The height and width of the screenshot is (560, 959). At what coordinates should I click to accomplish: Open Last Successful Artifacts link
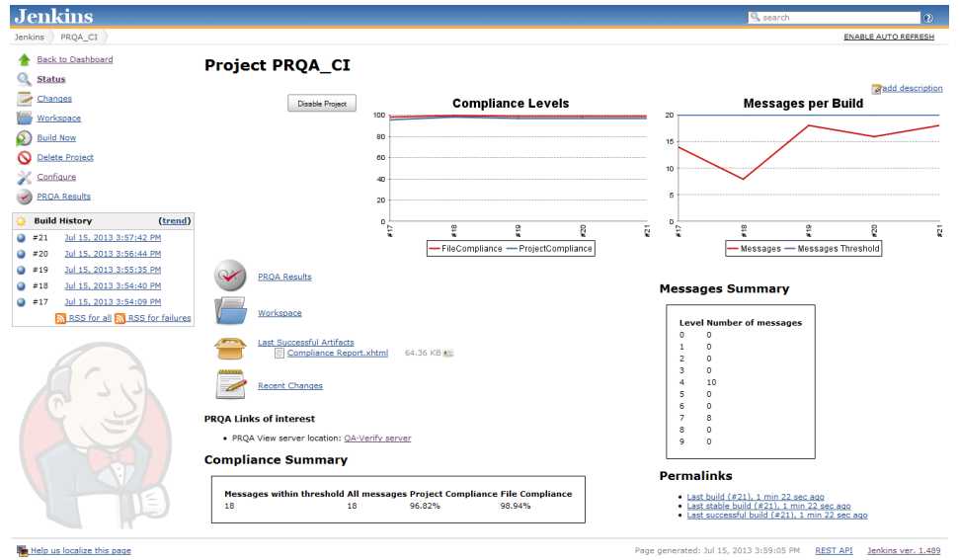pos(306,343)
